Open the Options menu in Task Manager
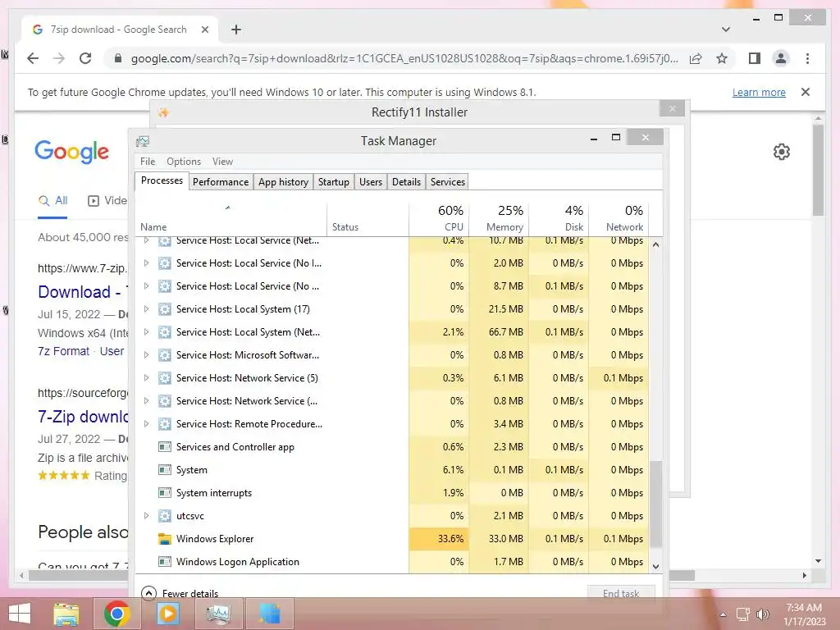The height and width of the screenshot is (630, 840). pyautogui.click(x=183, y=162)
